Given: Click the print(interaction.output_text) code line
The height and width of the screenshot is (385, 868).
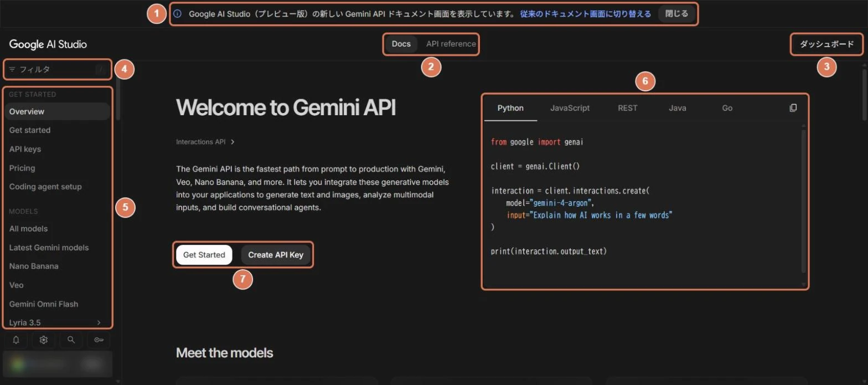Looking at the screenshot, I should tap(549, 251).
